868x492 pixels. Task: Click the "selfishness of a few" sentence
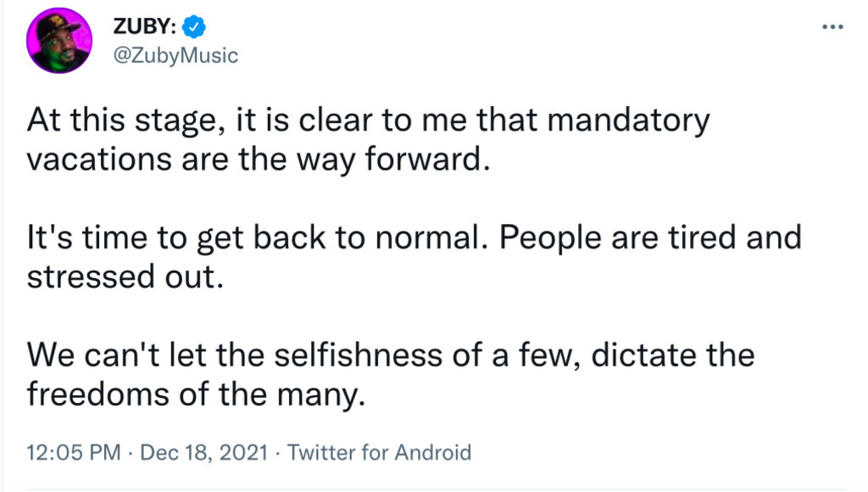tap(391, 375)
